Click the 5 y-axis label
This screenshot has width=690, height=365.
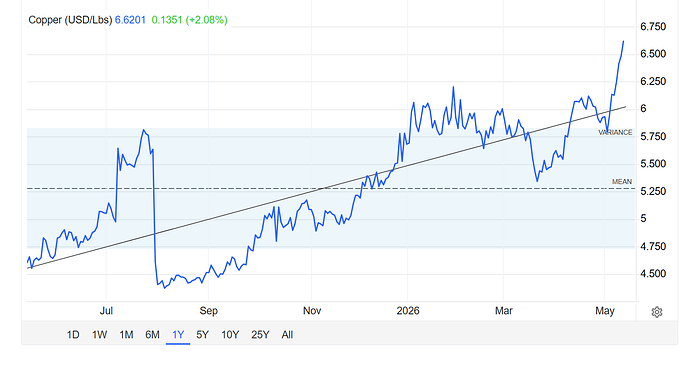pos(643,219)
